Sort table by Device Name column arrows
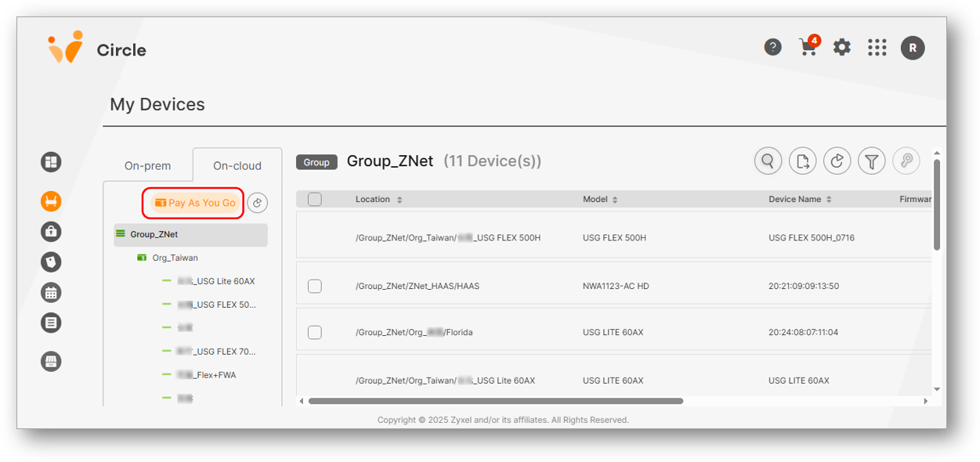 point(829,200)
